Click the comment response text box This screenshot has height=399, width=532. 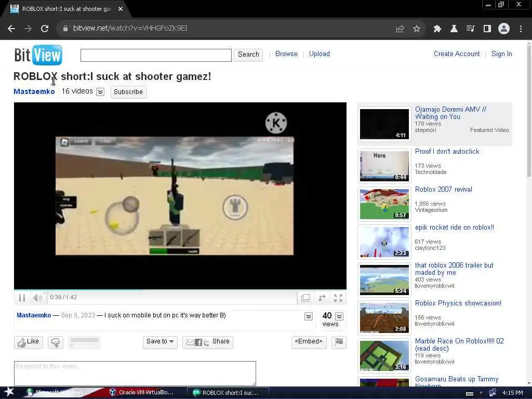click(x=135, y=373)
